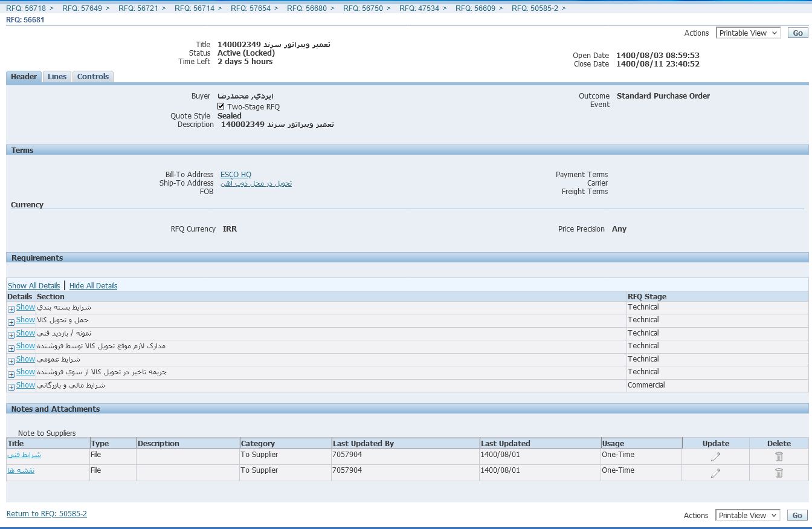
Task: Open RFQ: 56718 in the breadcrumb trail
Action: pos(26,8)
